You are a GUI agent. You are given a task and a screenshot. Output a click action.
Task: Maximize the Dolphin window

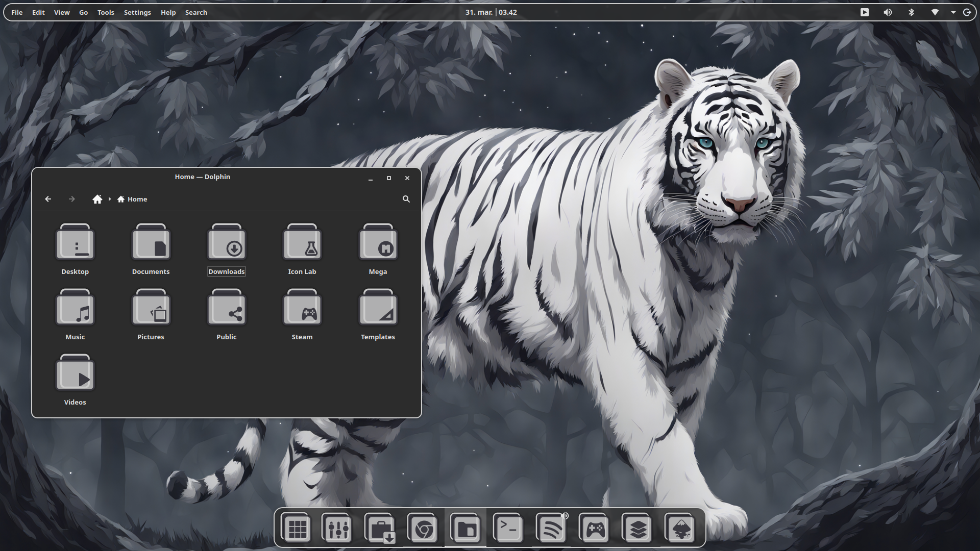389,178
